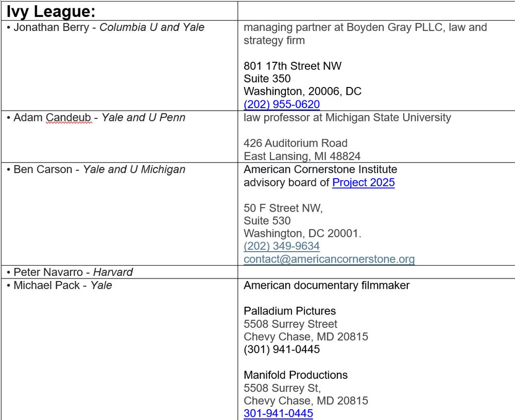Screen dimensions: 515x420
Task: Click the "50 F Street NW," line
Action: pyautogui.click(x=283, y=208)
